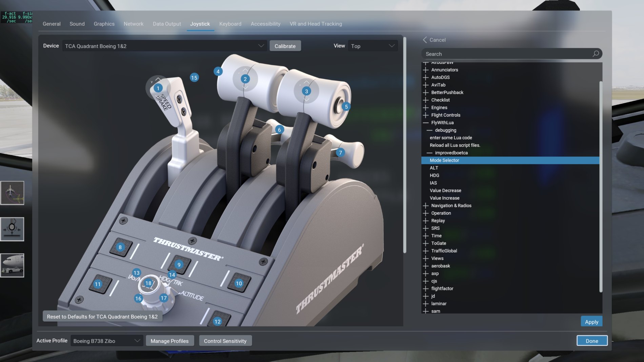Open the Keyboard tab

[230, 24]
